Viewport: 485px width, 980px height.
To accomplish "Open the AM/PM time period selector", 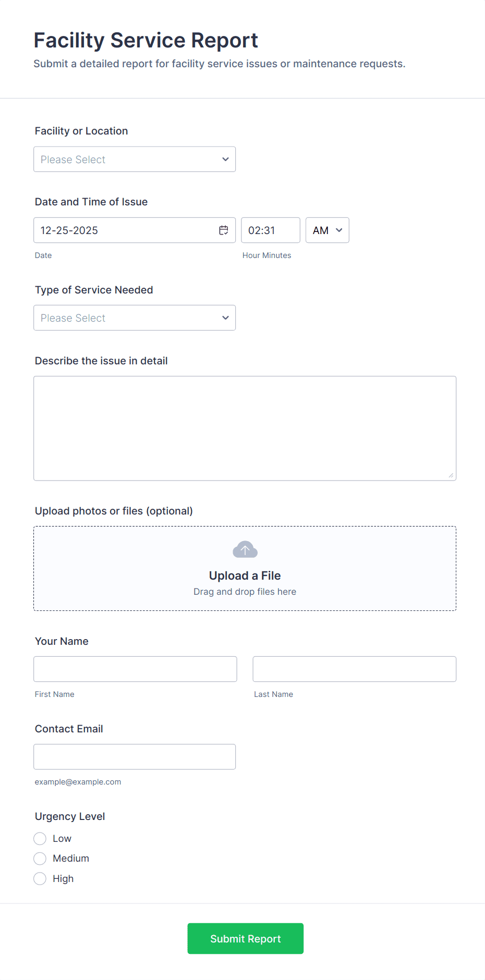I will 327,230.
